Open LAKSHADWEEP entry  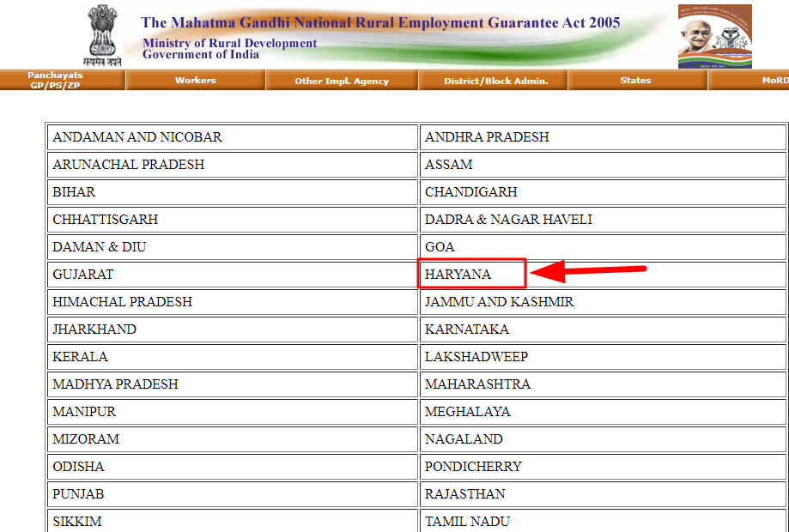point(476,357)
